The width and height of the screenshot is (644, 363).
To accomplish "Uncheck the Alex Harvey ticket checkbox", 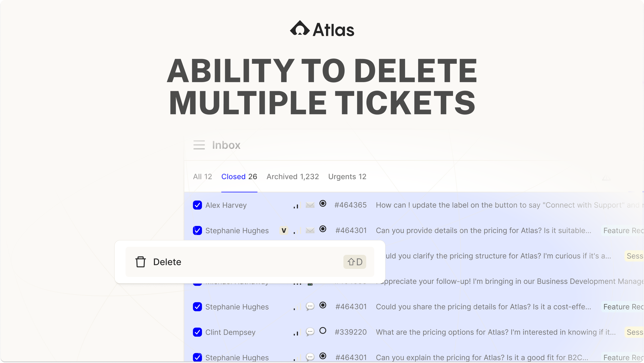I will coord(198,205).
